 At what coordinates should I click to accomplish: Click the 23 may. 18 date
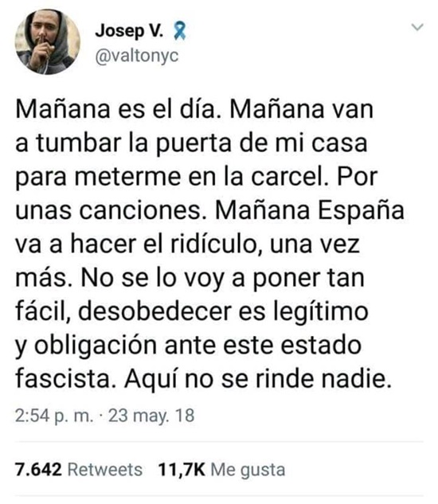pos(151,416)
